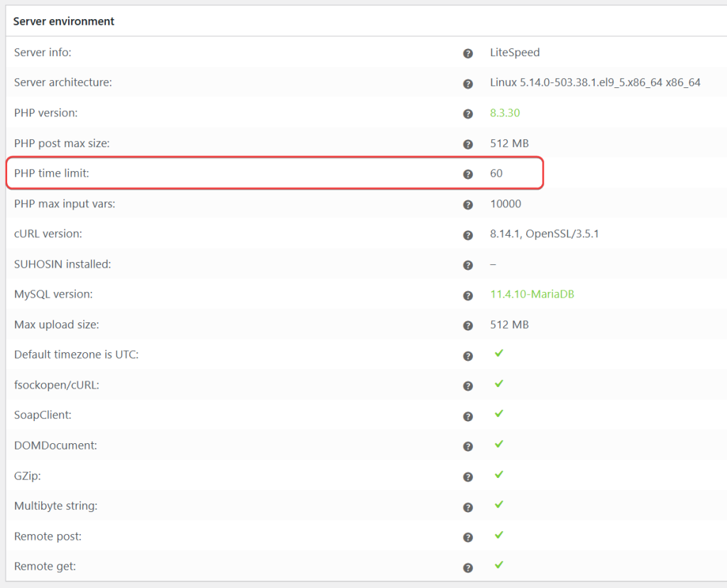Screen dimensions: 727x588
Task: Click the cURL version help icon
Action: [x=468, y=235]
